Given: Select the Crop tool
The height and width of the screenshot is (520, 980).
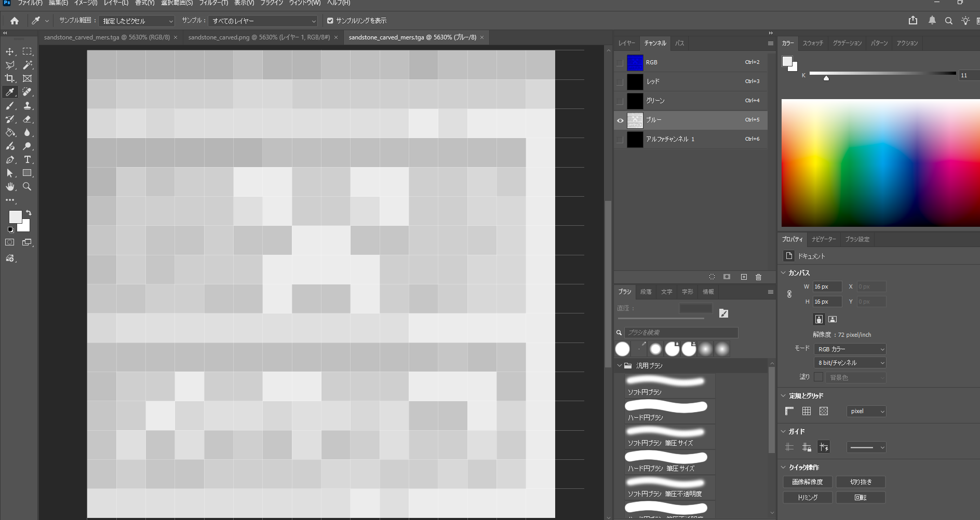Looking at the screenshot, I should 10,78.
